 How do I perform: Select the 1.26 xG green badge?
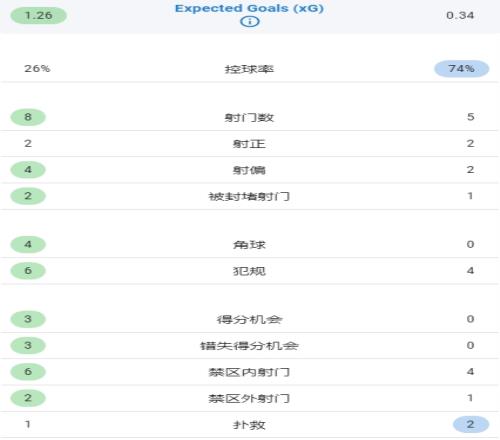click(x=39, y=15)
